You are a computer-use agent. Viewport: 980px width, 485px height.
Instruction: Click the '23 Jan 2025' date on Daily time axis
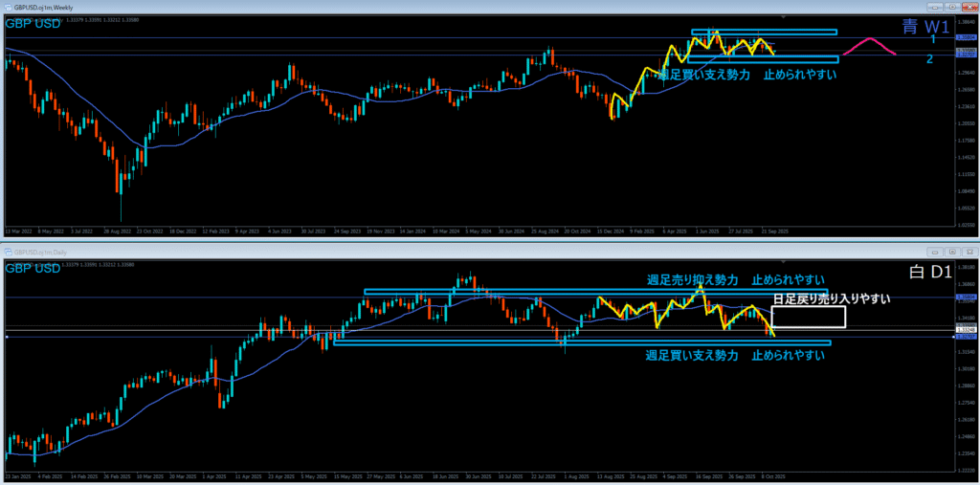16,476
